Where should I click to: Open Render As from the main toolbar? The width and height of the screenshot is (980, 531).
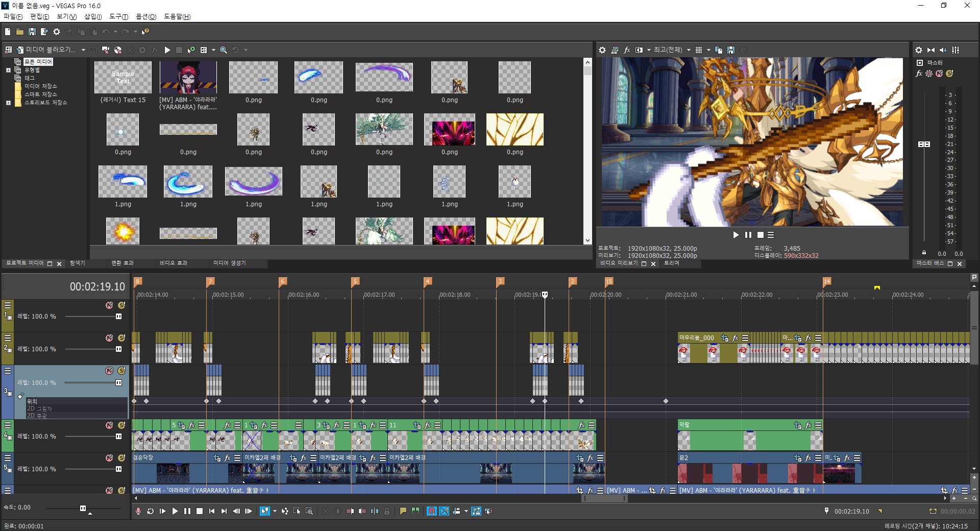(44, 32)
